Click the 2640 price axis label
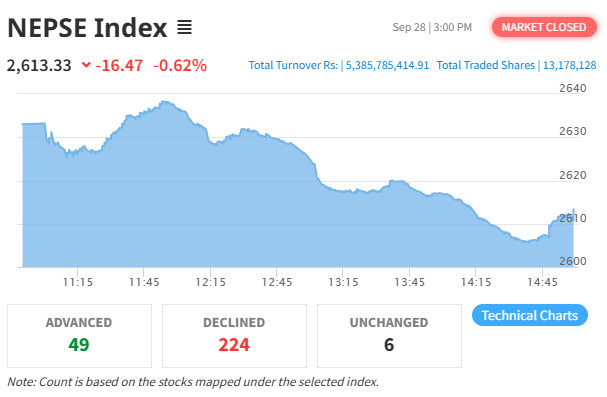This screenshot has width=607, height=397. tap(573, 88)
